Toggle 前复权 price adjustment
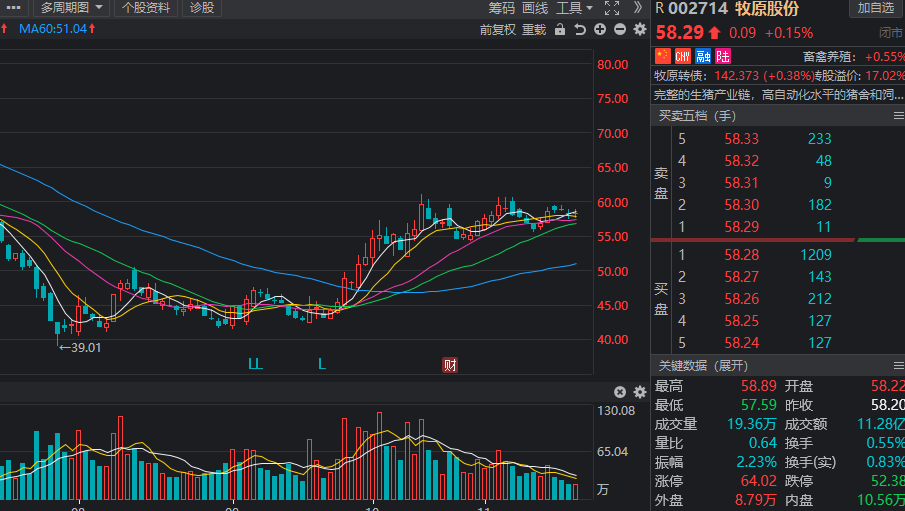 click(497, 29)
